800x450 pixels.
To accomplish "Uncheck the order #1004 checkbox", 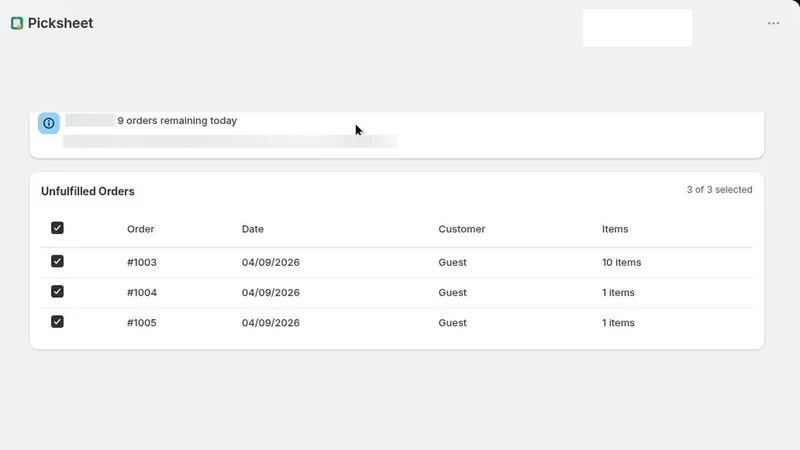I will (x=57, y=291).
